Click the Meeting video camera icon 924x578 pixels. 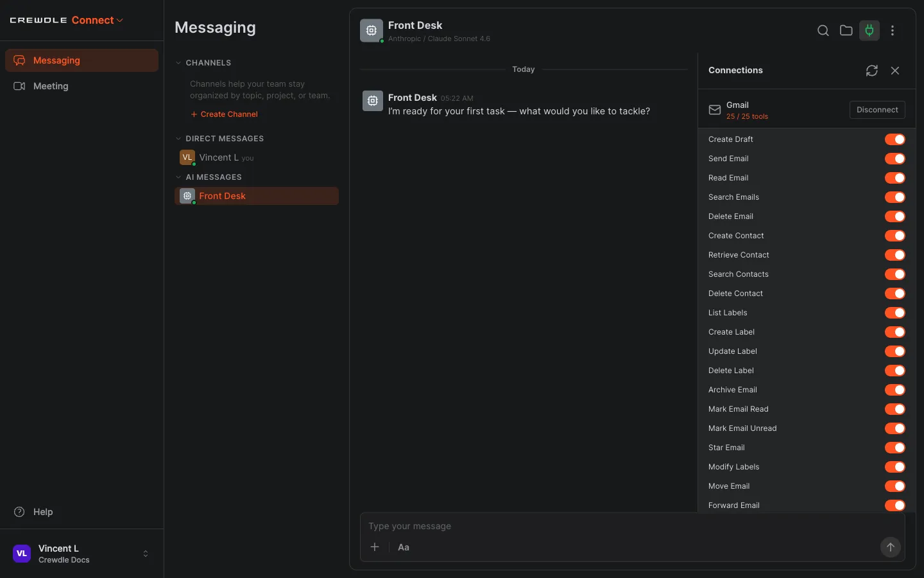pyautogui.click(x=19, y=86)
